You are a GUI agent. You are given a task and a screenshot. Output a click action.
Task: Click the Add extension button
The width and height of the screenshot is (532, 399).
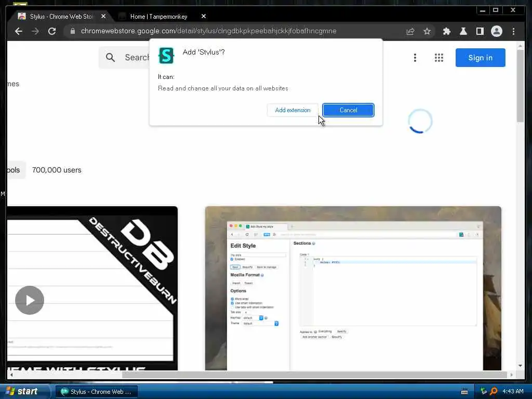pyautogui.click(x=292, y=110)
